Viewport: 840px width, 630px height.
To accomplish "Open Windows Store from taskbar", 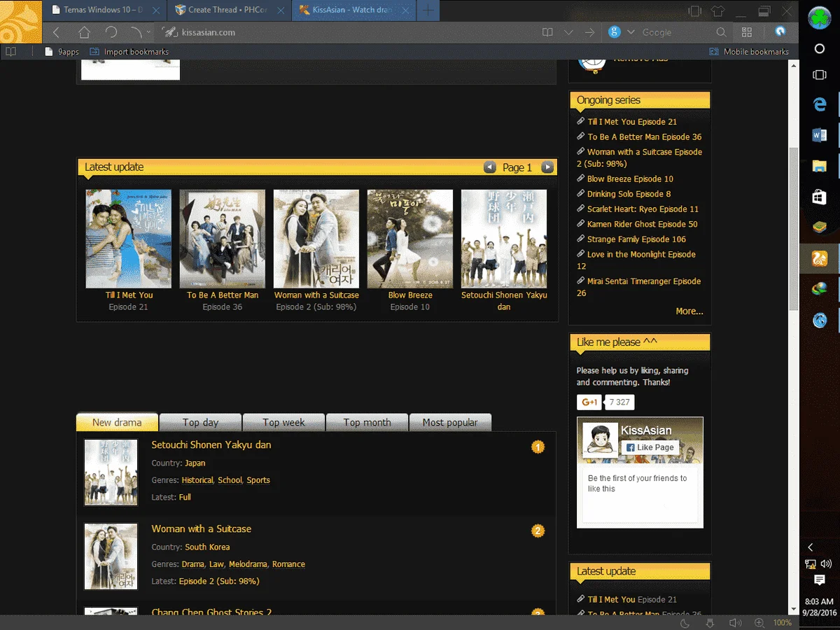I will coord(820,197).
